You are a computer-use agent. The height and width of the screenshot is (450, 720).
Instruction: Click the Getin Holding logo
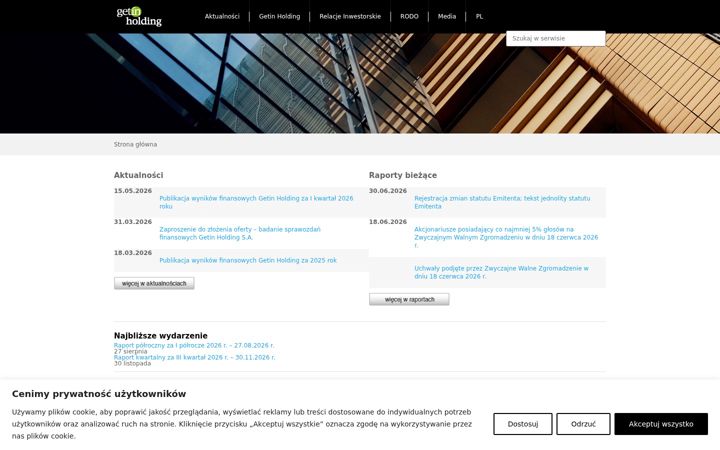pos(139,17)
